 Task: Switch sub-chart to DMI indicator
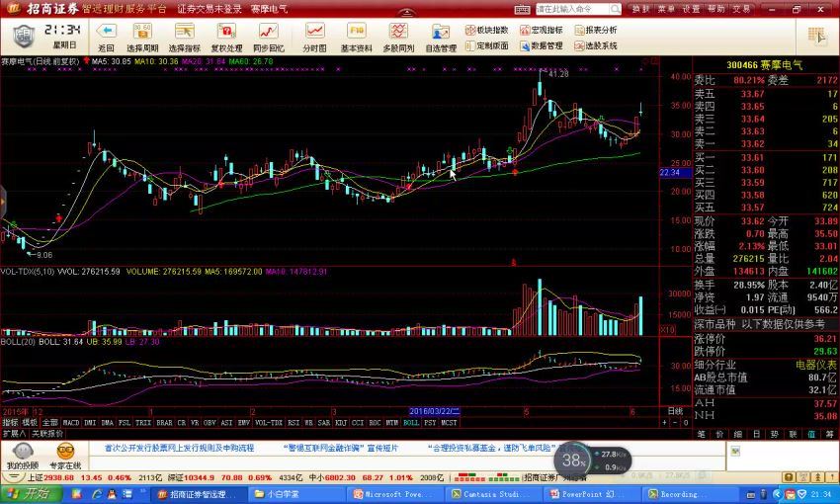click(90, 423)
